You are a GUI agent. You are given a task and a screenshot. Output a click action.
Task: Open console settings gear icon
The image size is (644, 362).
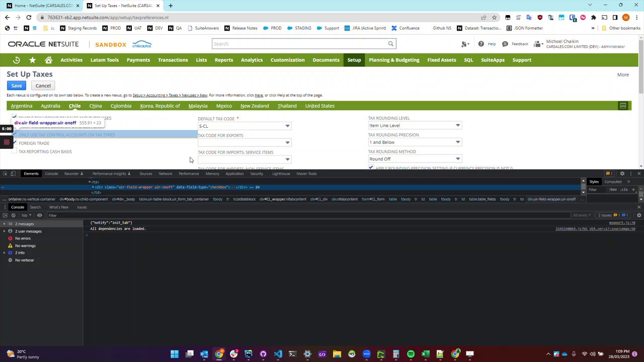point(639,215)
